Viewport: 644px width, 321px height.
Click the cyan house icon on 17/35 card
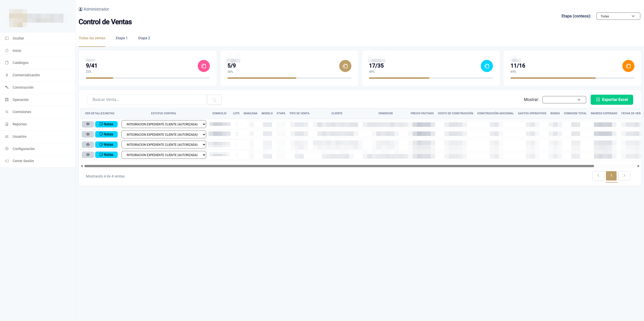point(487,66)
